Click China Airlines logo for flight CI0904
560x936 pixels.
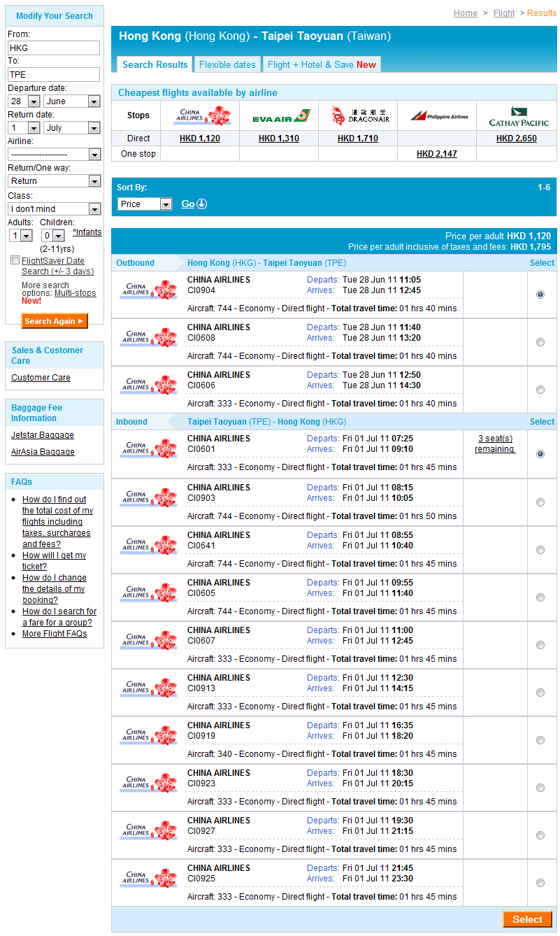tap(148, 290)
